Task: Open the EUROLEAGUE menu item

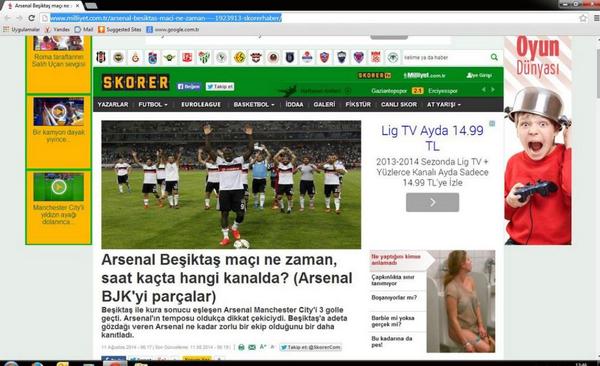Action: (201, 105)
